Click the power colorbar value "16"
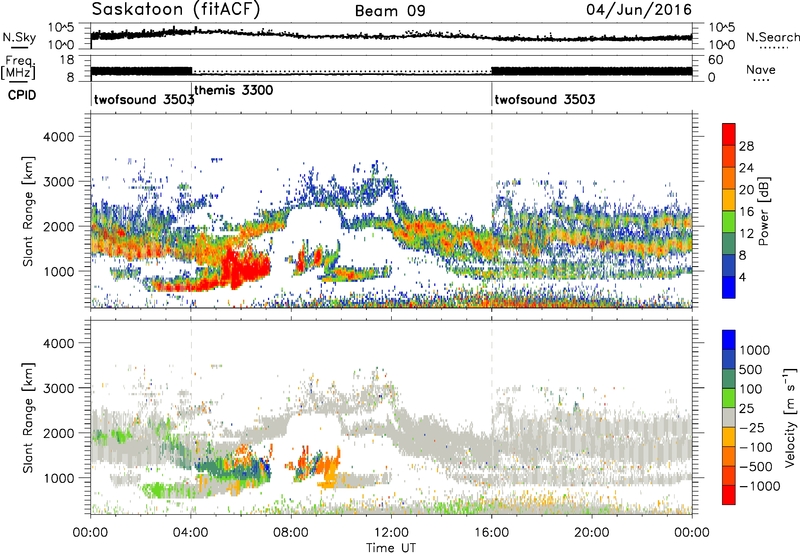 746,212
